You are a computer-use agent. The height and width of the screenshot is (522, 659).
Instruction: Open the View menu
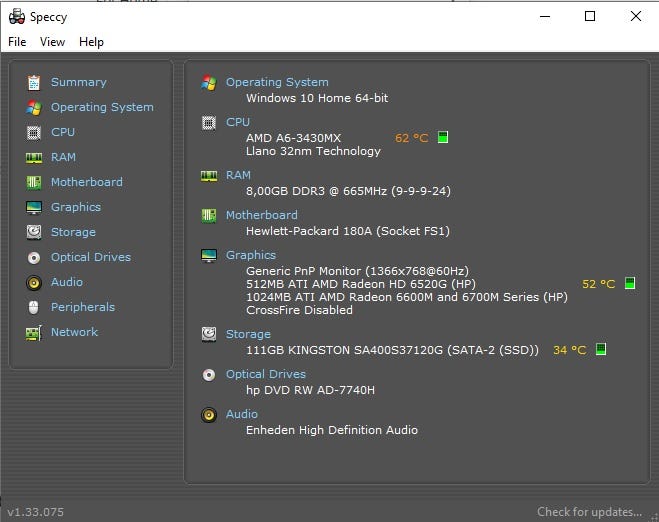52,42
